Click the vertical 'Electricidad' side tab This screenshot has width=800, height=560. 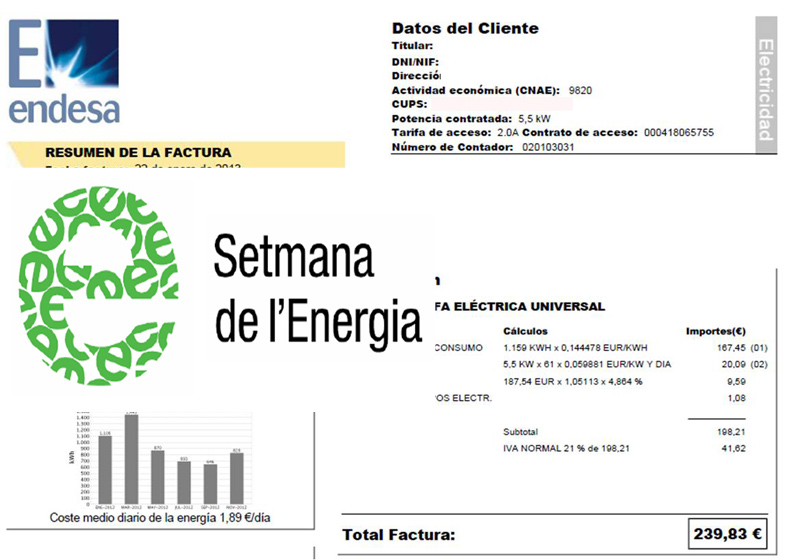[766, 85]
